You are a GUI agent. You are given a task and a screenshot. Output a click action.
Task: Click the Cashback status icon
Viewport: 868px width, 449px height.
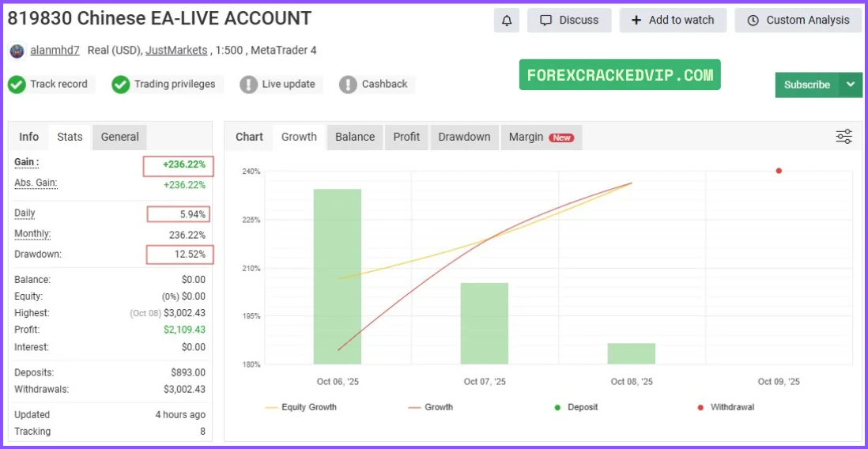click(x=348, y=85)
